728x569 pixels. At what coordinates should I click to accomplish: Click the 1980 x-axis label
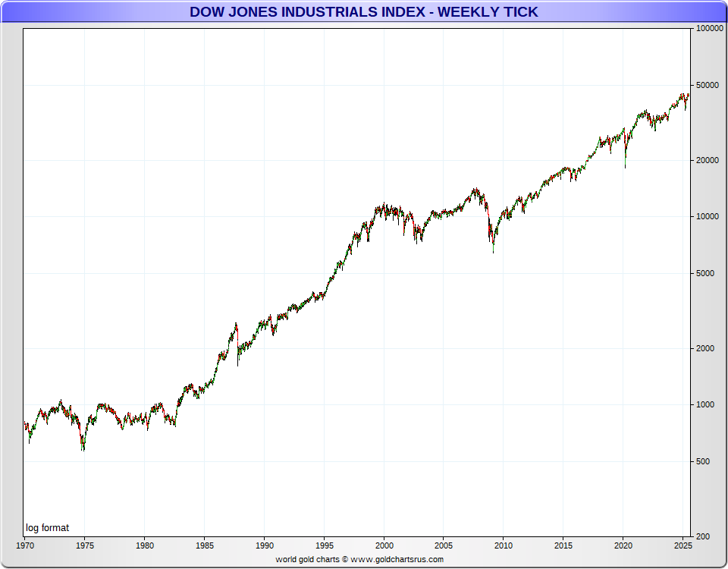[x=144, y=545]
